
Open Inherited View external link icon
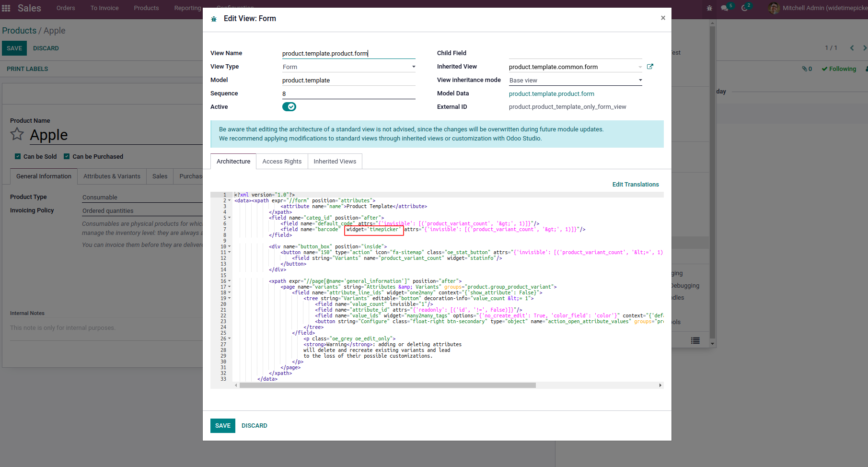tap(650, 67)
